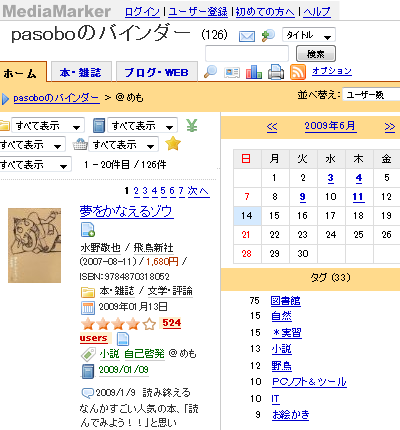Open the bar chart statistics icon
This screenshot has width=400, height=430.
254,72
